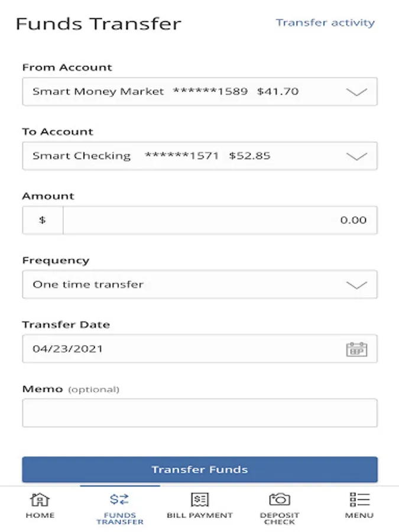Open the calendar icon in Transfer Date
This screenshot has height=532, width=399.
pyautogui.click(x=356, y=349)
